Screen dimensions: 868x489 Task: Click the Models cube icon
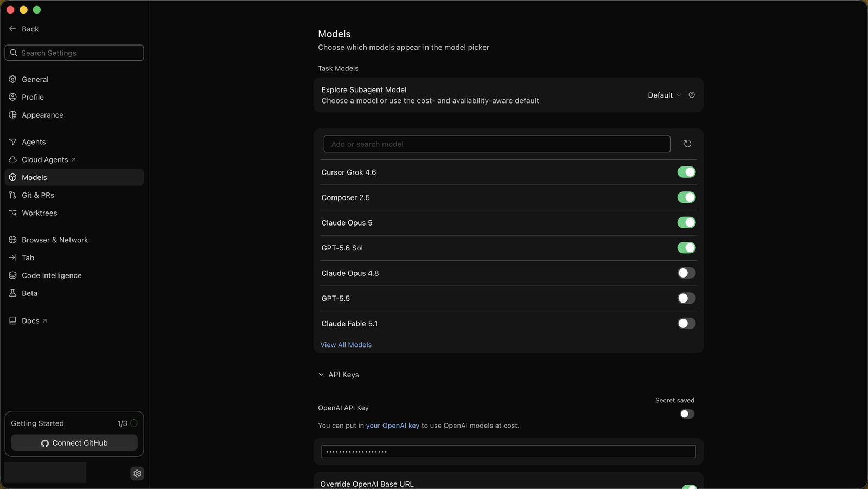click(12, 177)
